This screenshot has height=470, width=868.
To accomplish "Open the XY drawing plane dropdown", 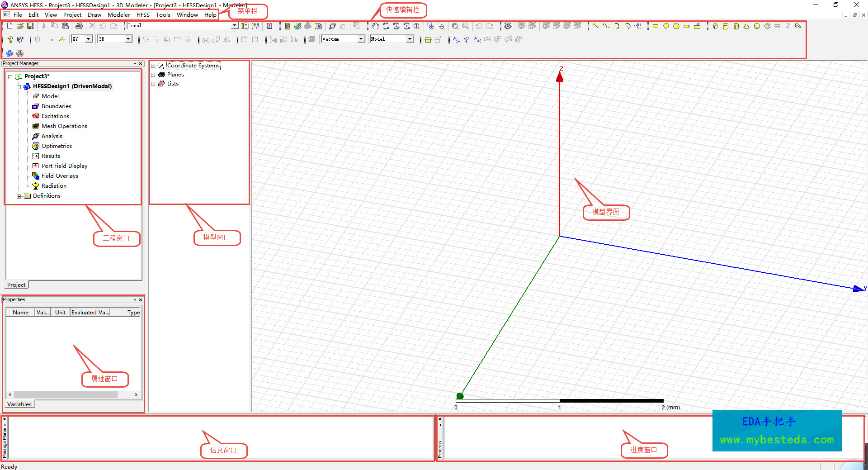I will pos(89,39).
